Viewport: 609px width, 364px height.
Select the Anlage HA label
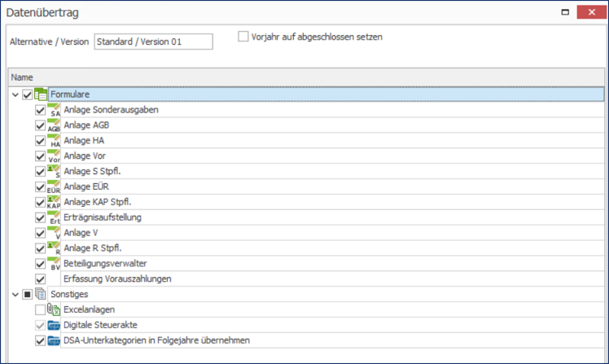point(84,141)
